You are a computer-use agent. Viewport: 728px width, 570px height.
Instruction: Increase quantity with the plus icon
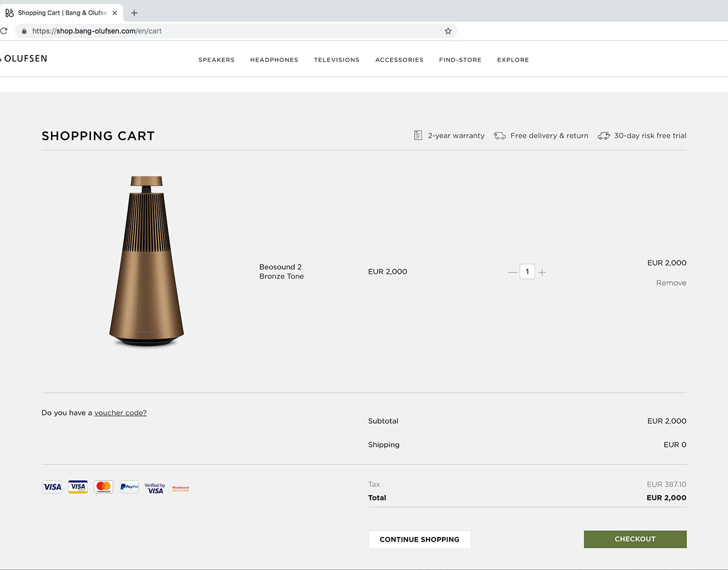542,272
